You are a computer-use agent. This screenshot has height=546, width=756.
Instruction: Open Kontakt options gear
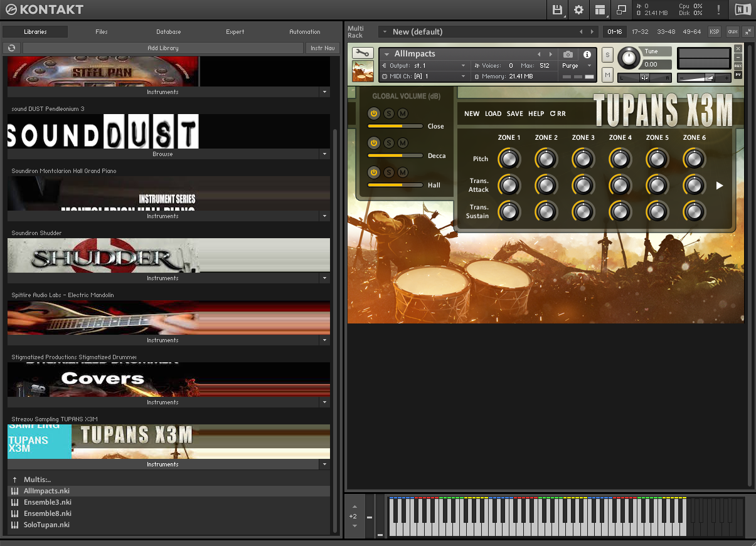tap(579, 9)
